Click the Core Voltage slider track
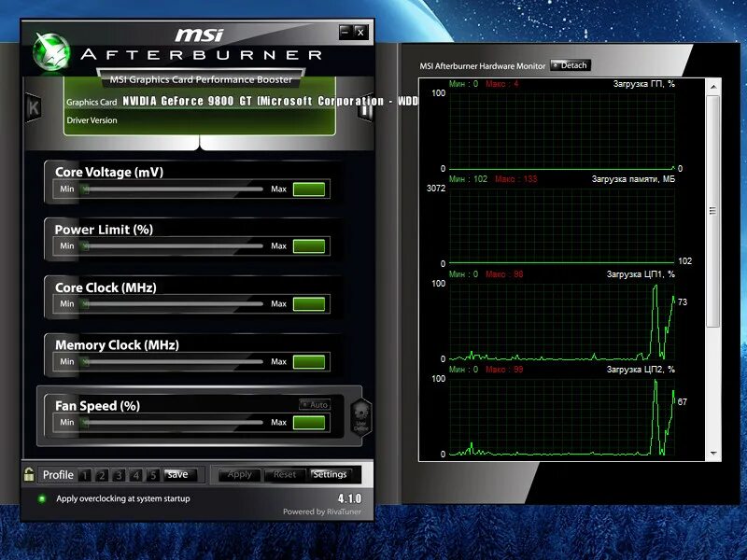 click(x=172, y=189)
